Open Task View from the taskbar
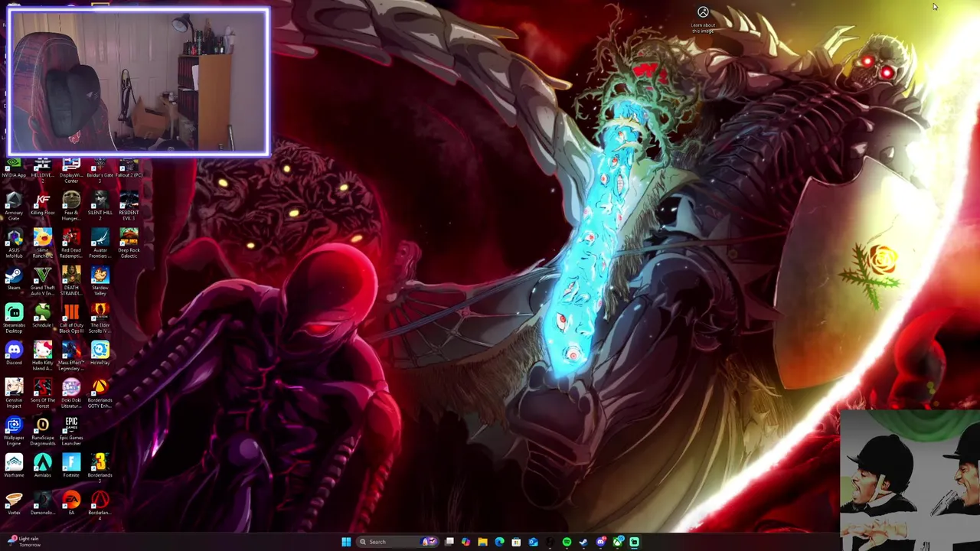The width and height of the screenshot is (980, 551). coord(449,542)
